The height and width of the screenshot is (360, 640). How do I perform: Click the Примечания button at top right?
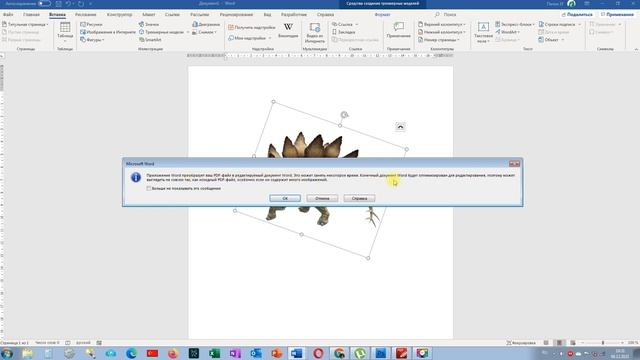pyautogui.click(x=617, y=15)
